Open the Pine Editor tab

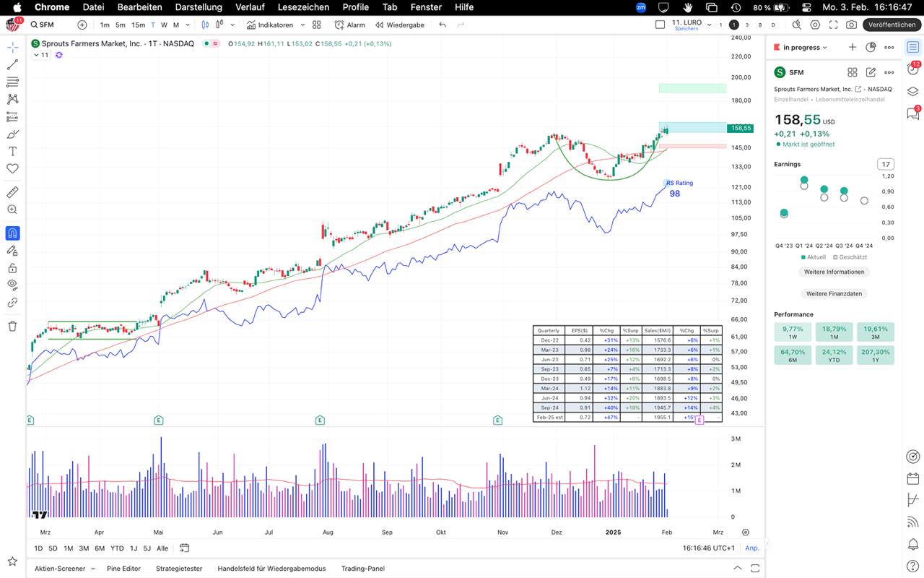(123, 569)
